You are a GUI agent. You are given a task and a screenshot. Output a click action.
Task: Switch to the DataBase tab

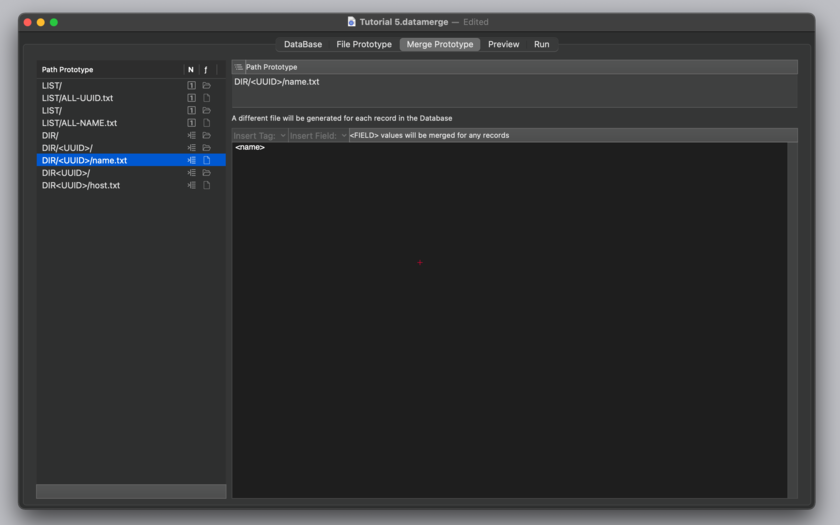click(303, 44)
